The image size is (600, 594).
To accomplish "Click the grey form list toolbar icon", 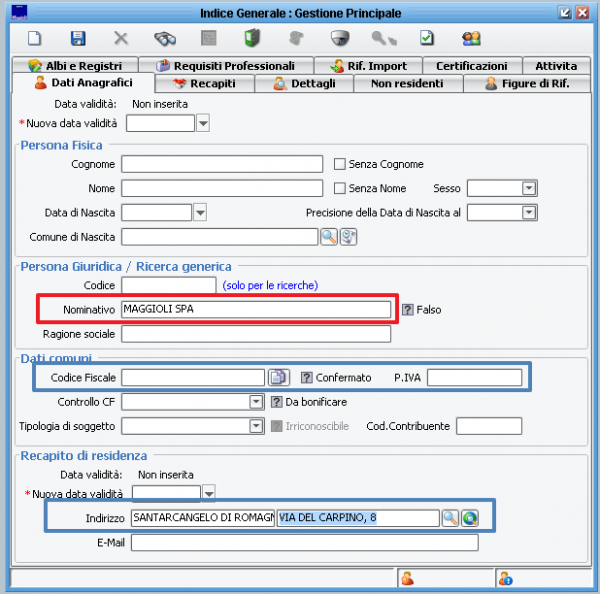I will [x=209, y=38].
